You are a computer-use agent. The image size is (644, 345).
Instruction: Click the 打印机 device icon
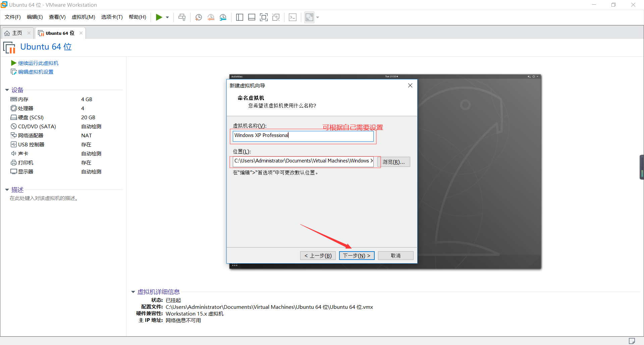point(14,162)
